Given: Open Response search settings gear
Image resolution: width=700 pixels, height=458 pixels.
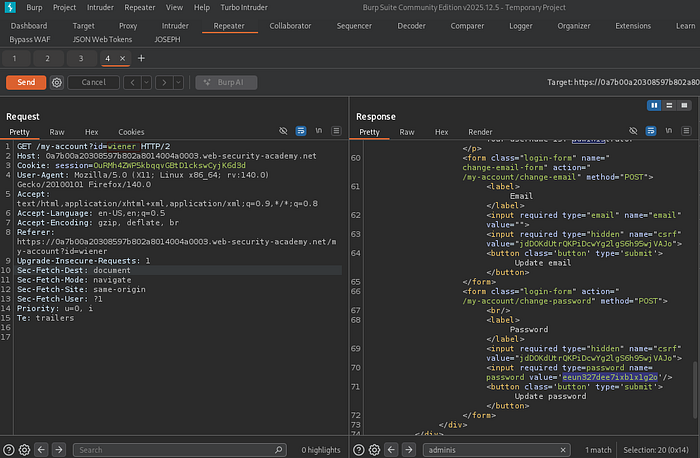Looking at the screenshot, I should (x=375, y=450).
